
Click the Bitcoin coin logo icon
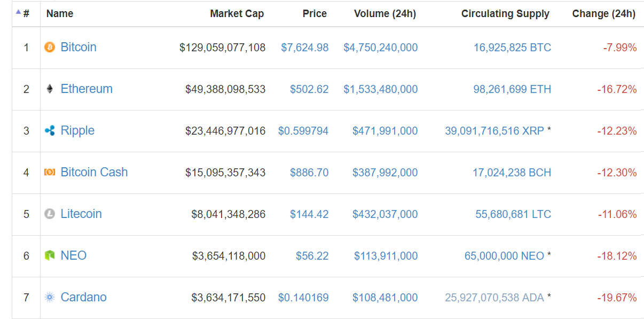click(x=50, y=47)
